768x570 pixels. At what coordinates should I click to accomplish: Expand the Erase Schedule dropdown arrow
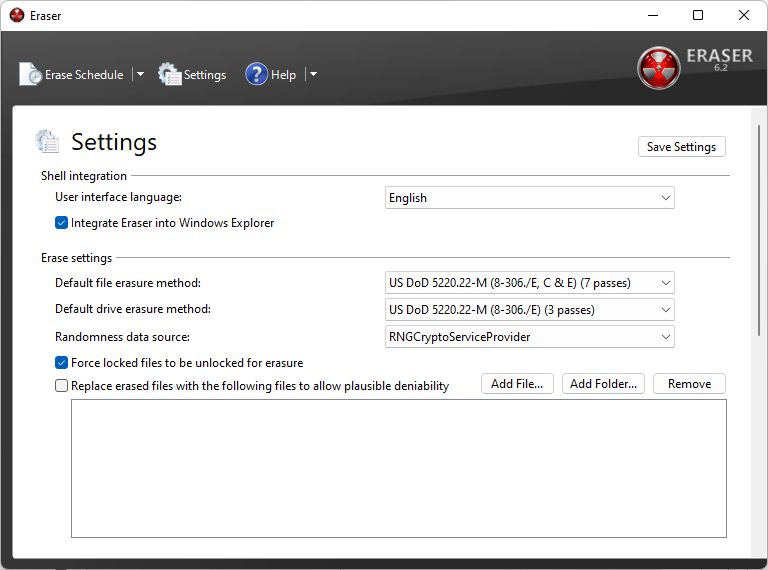pos(140,74)
